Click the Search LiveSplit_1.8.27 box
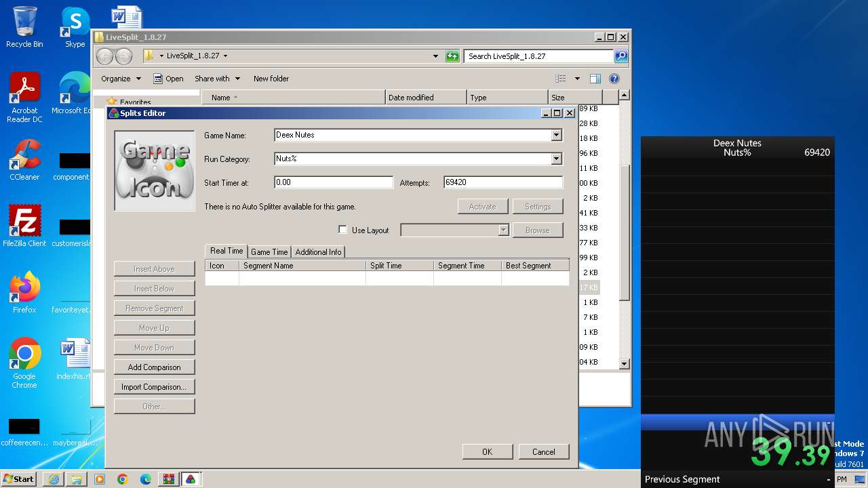This screenshot has height=488, width=868. (539, 56)
